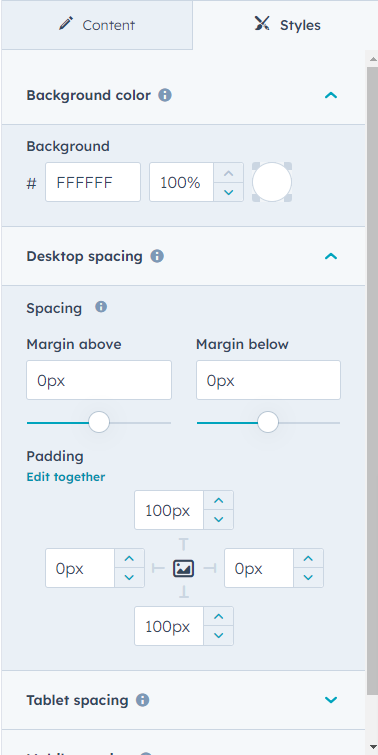Increase left padding using up arrow
Image resolution: width=378 pixels, height=755 pixels.
tap(129, 559)
